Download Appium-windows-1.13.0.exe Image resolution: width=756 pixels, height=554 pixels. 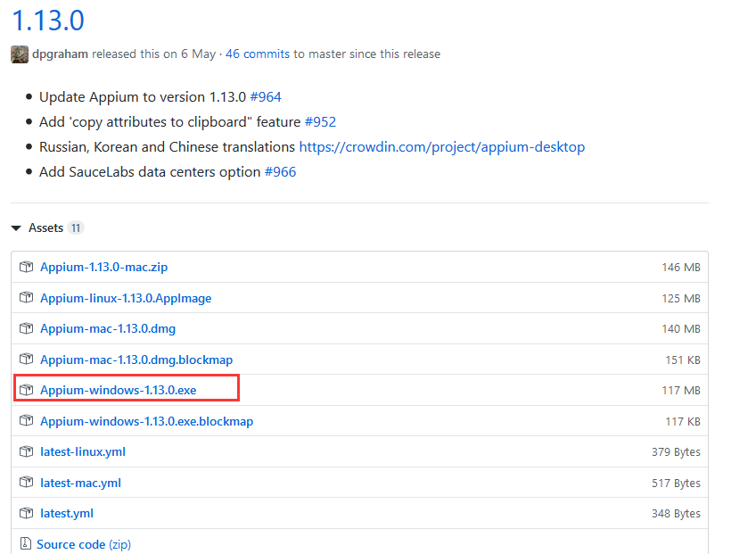(x=118, y=391)
